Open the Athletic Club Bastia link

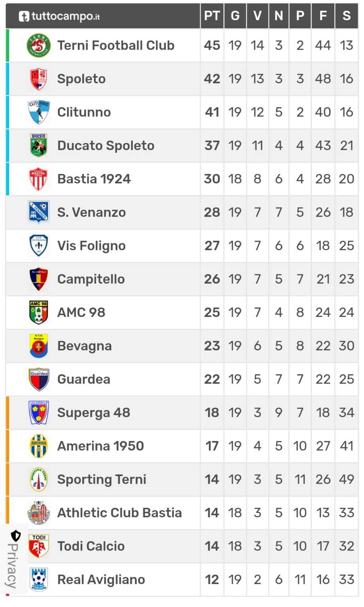pos(119,513)
